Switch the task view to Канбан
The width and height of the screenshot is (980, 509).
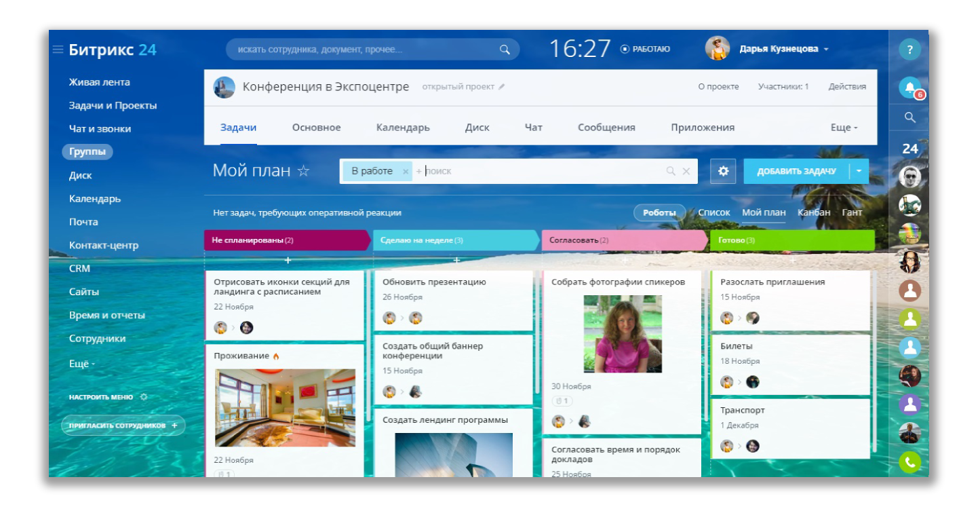point(814,212)
